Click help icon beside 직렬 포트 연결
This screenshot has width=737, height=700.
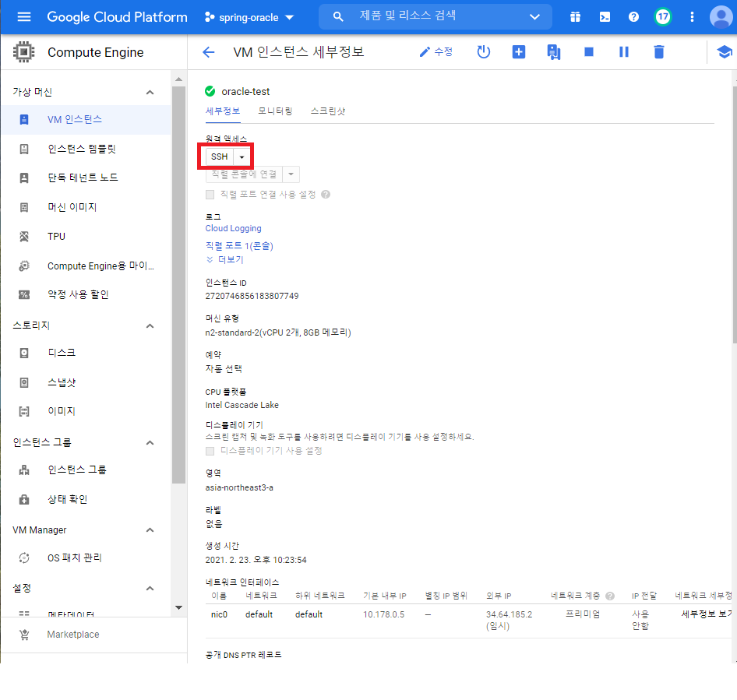click(x=325, y=195)
